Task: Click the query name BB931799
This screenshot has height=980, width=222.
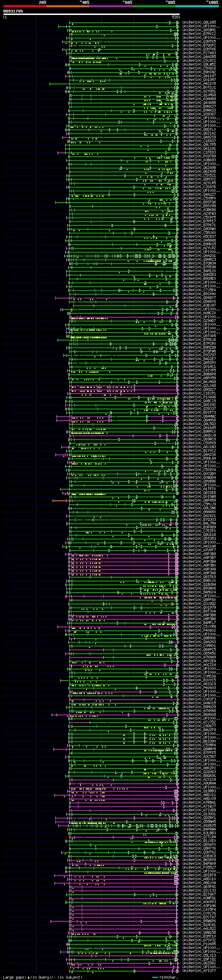Action: (x=13, y=11)
